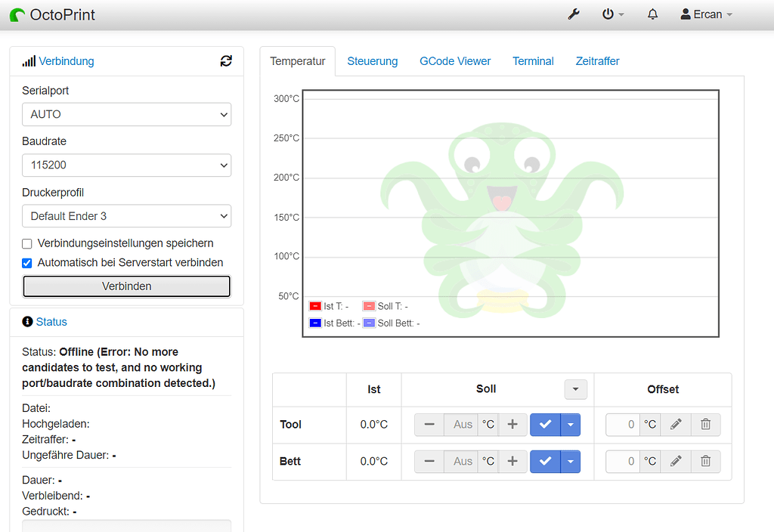
Task: Open settings via the wrench icon
Action: point(574,14)
